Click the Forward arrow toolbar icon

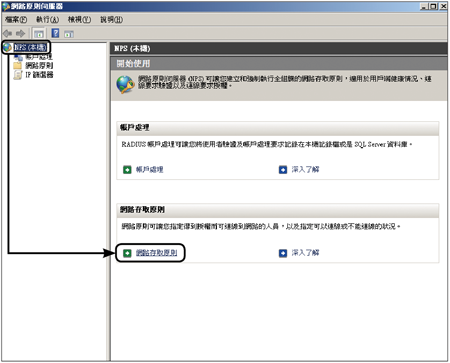tap(21, 34)
